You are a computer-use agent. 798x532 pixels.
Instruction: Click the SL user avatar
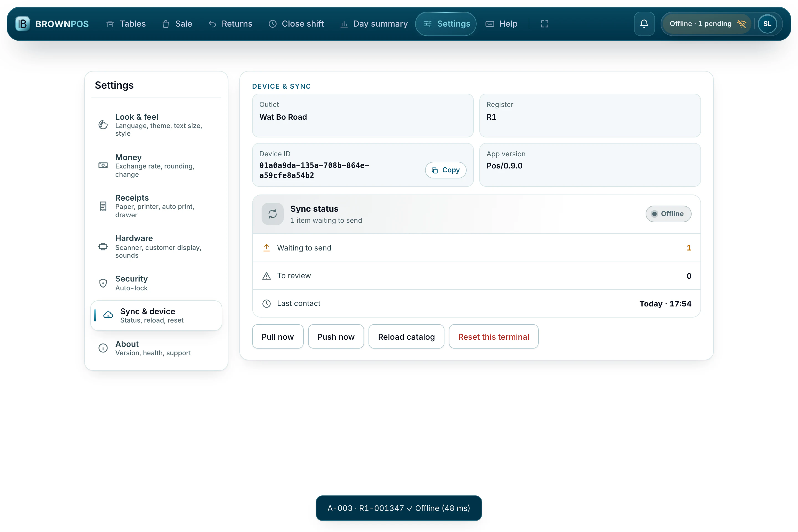tap(767, 24)
